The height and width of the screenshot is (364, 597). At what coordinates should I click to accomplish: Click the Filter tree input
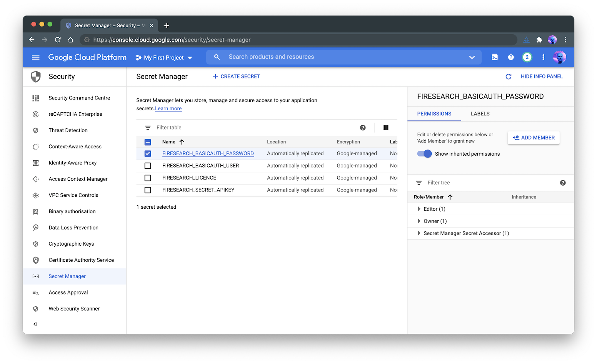tap(490, 183)
